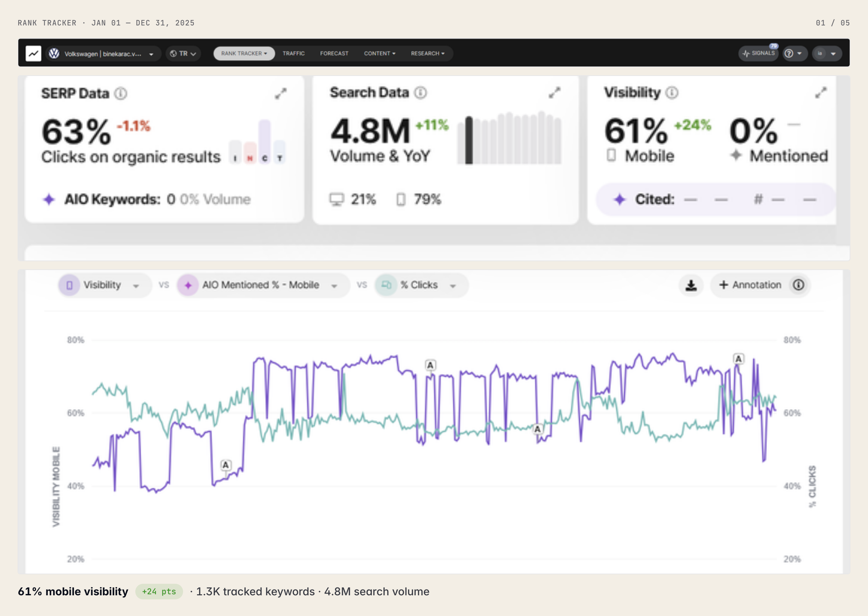868x616 pixels.
Task: Click the chart info icon beside Annotation
Action: pyautogui.click(x=798, y=285)
